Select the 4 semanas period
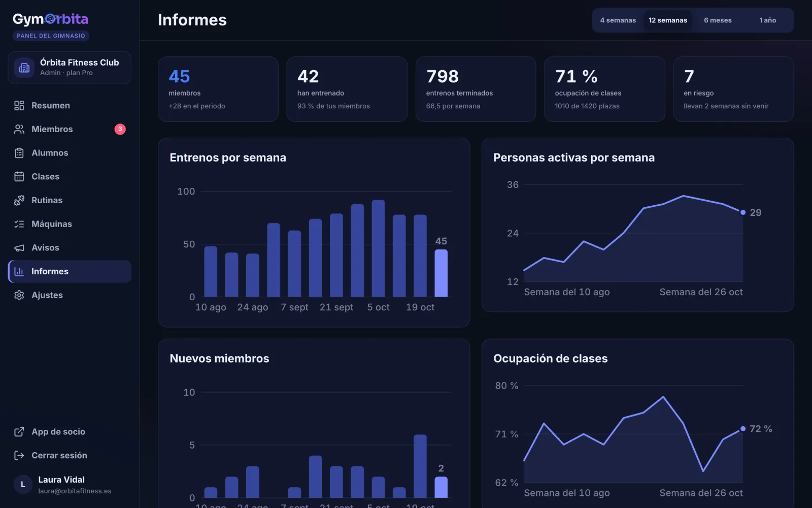812x508 pixels. tap(618, 20)
